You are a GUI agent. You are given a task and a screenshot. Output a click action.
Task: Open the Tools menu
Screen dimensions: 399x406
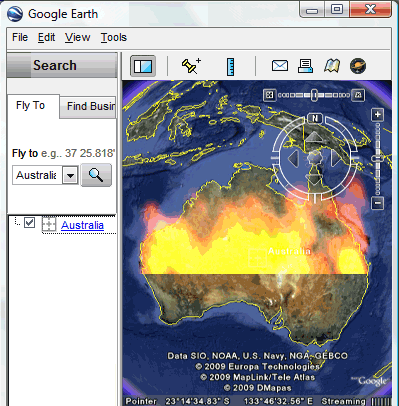click(x=114, y=37)
